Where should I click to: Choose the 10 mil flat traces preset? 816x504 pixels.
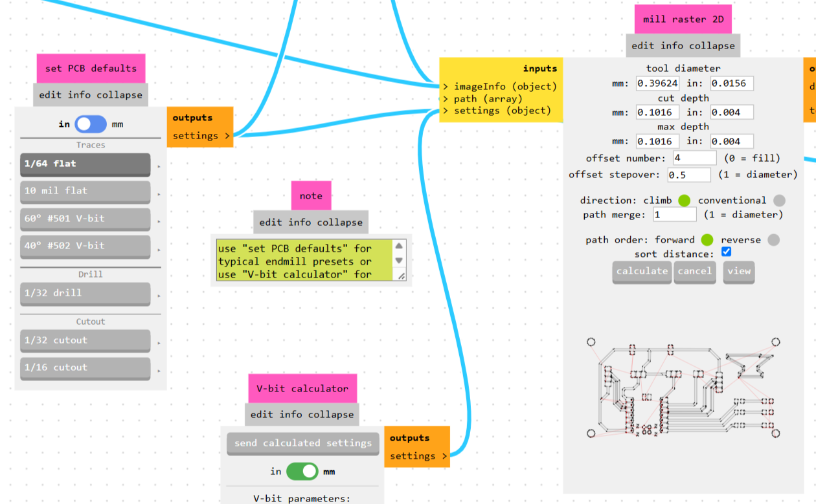[x=85, y=192]
